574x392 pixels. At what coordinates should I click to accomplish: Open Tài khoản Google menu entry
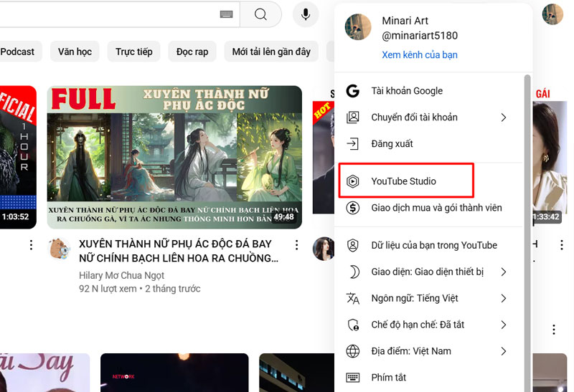point(429,91)
